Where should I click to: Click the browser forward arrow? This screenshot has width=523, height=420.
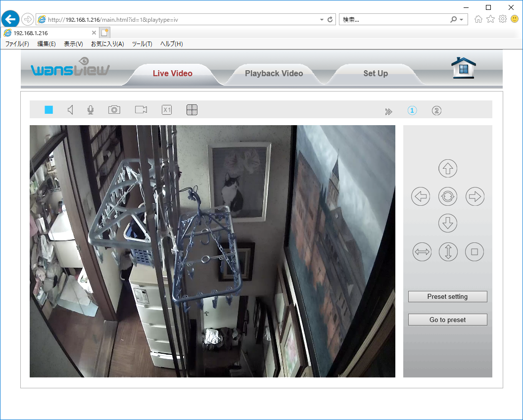(x=28, y=19)
